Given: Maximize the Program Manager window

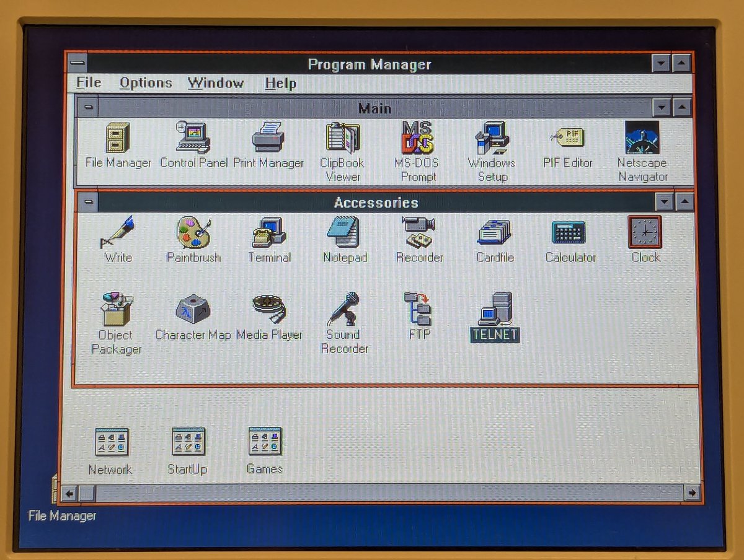Looking at the screenshot, I should (x=681, y=63).
